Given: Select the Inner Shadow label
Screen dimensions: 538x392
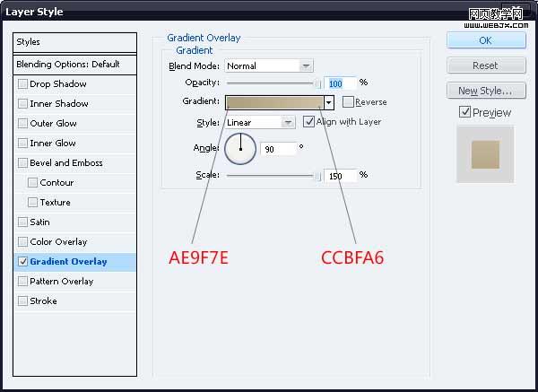Looking at the screenshot, I should (x=59, y=104).
